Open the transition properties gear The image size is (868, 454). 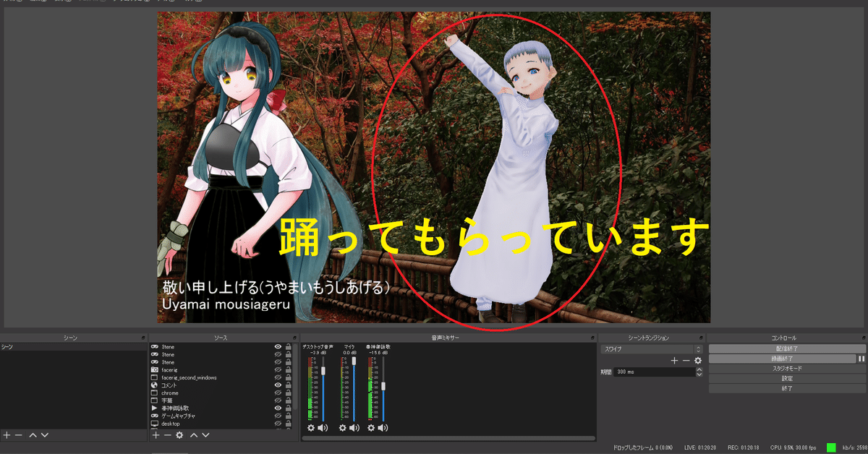click(x=698, y=361)
